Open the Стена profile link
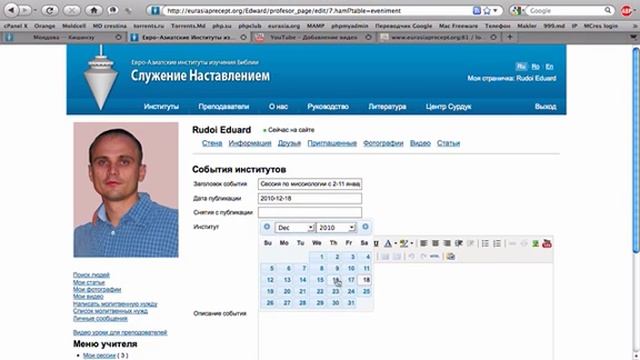 (212, 143)
